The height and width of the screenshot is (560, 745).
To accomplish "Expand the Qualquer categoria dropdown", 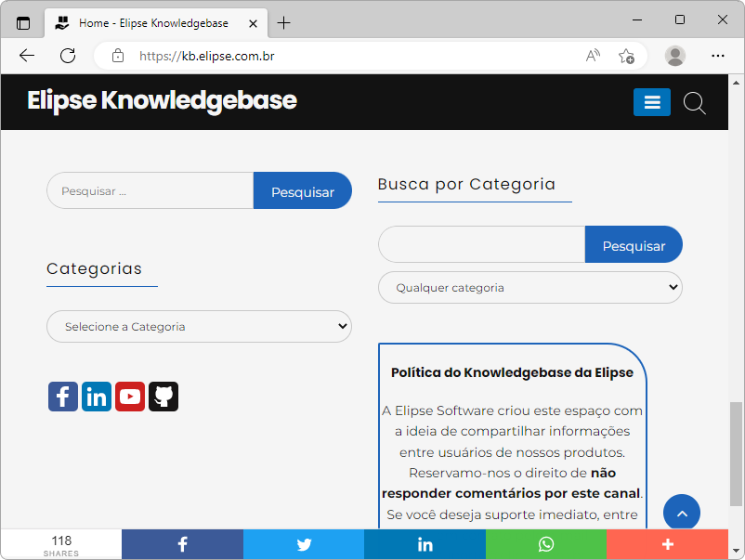I will (x=529, y=287).
